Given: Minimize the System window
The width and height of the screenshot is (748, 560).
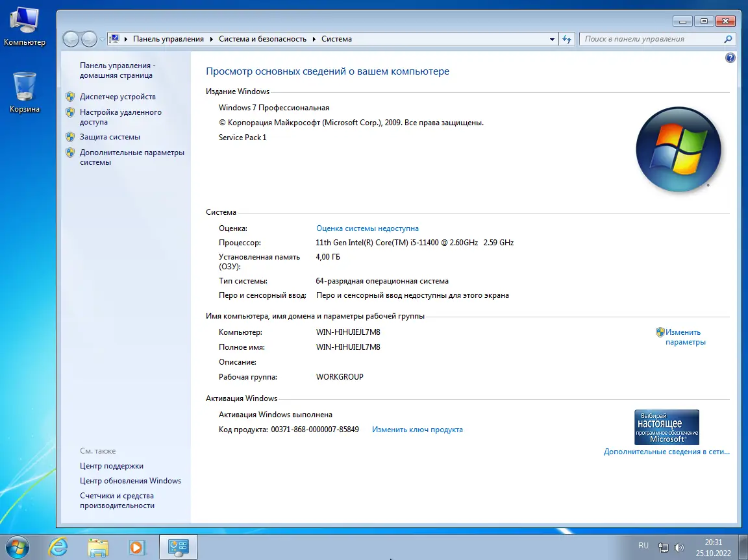Looking at the screenshot, I should click(682, 21).
